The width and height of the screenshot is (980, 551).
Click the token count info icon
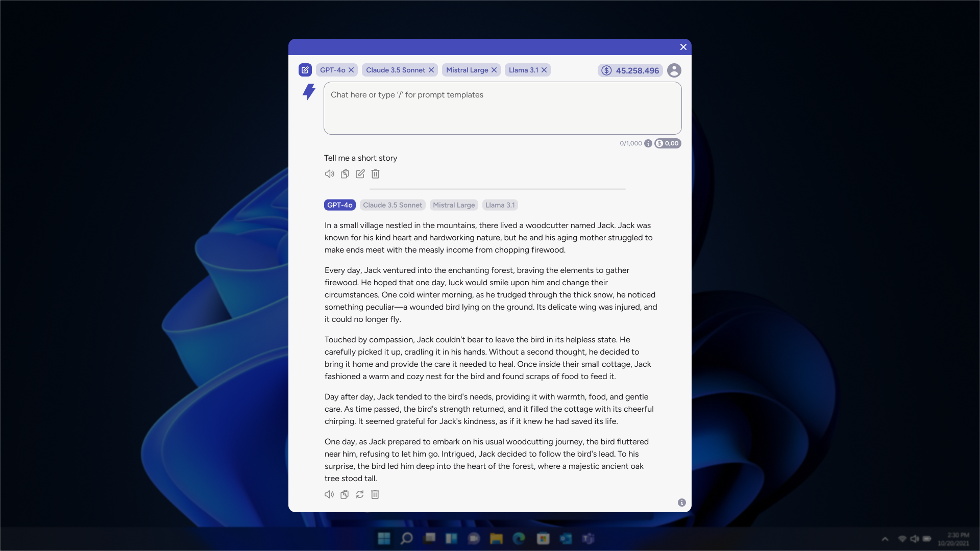[x=648, y=143]
